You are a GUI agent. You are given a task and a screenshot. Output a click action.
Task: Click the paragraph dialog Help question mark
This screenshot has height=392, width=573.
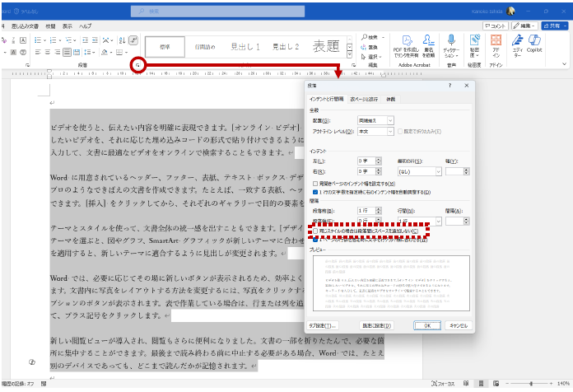pyautogui.click(x=450, y=86)
